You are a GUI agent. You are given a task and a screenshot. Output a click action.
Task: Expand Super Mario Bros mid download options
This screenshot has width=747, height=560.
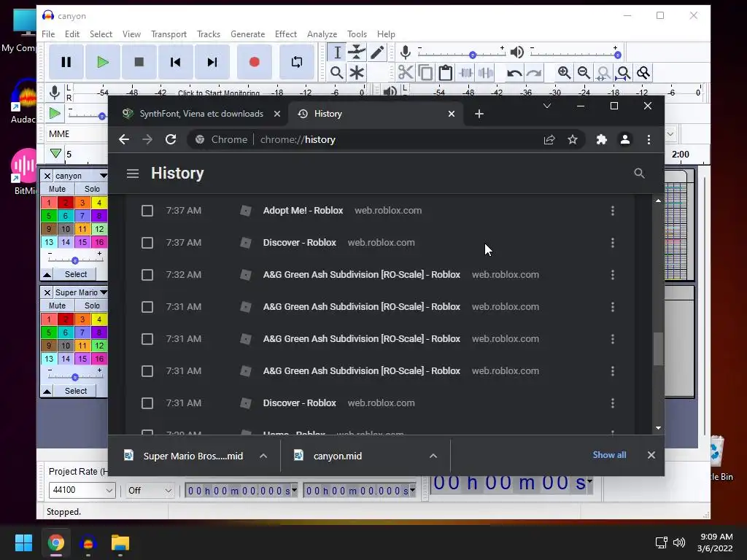click(x=263, y=456)
